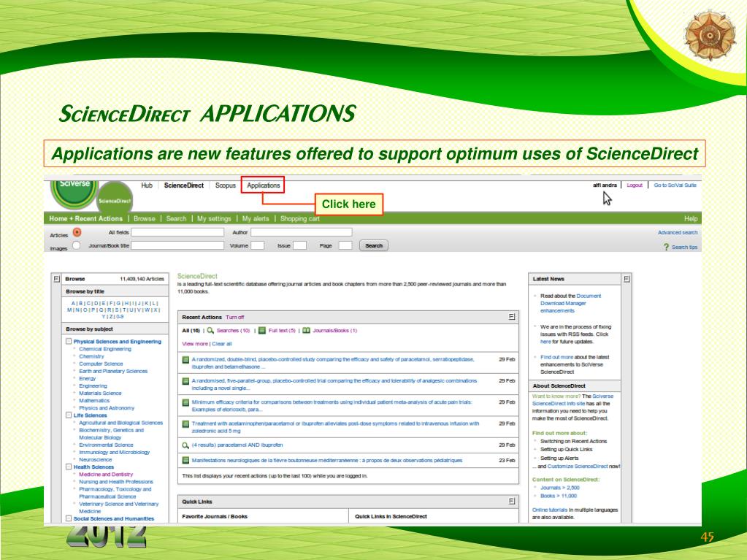Click the Page input field
This screenshot has width=747, height=560.
tap(345, 245)
